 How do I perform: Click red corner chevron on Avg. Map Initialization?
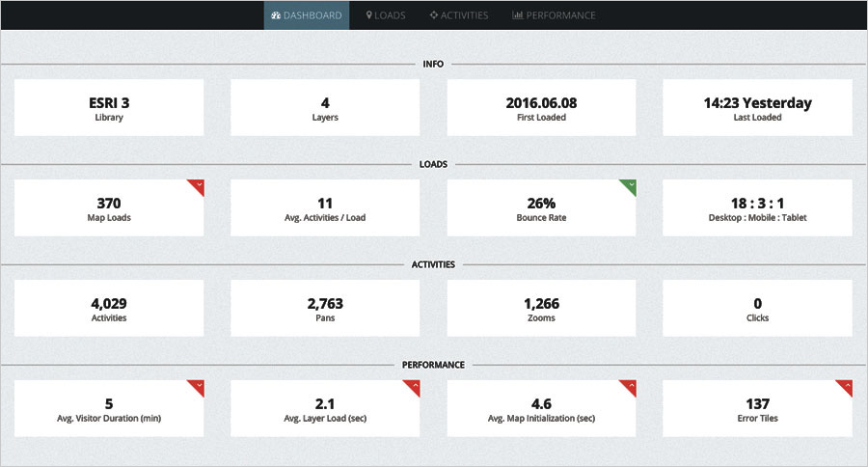631,386
